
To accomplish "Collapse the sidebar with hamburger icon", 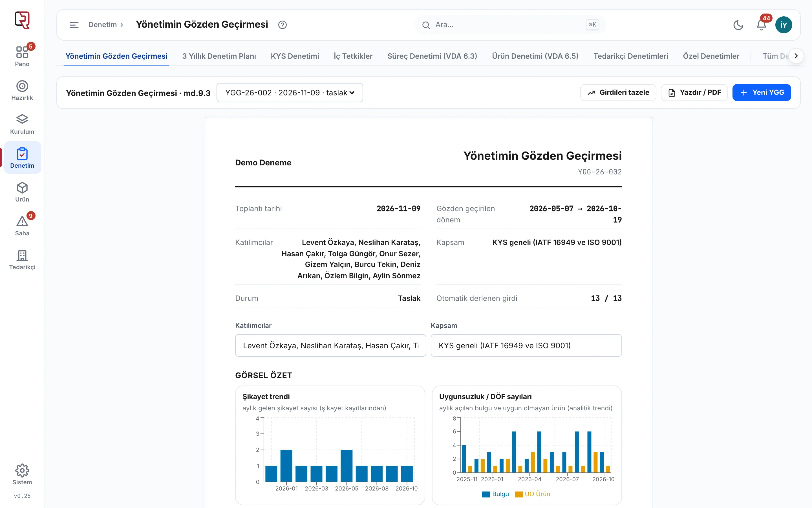I will (x=74, y=25).
